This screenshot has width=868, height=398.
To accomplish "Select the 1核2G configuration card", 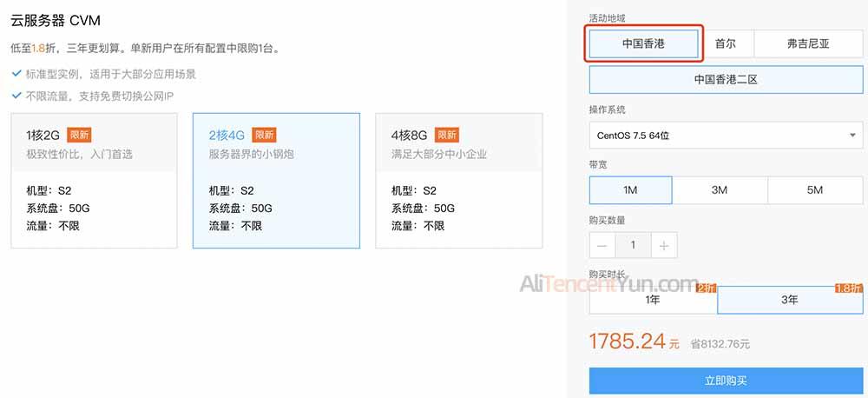I will click(94, 181).
